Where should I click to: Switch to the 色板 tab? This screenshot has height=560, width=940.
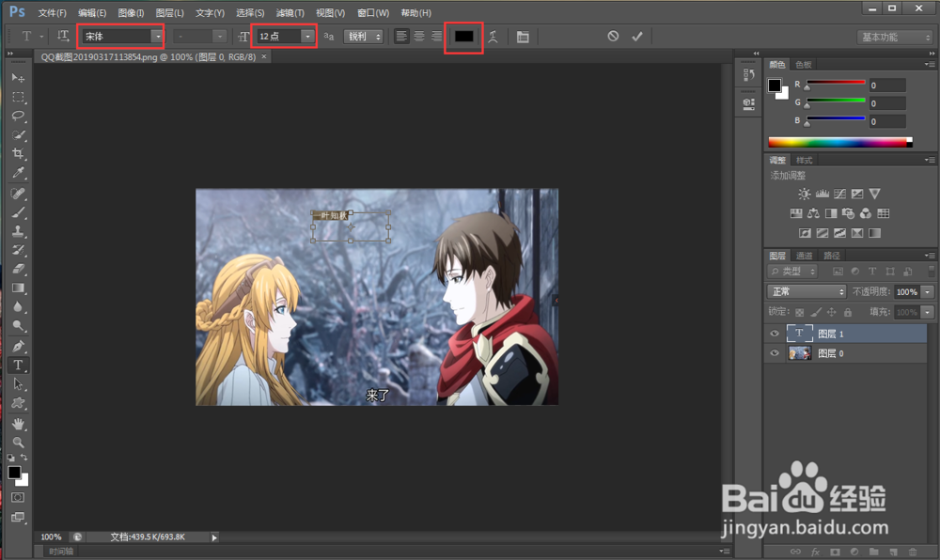click(x=804, y=65)
